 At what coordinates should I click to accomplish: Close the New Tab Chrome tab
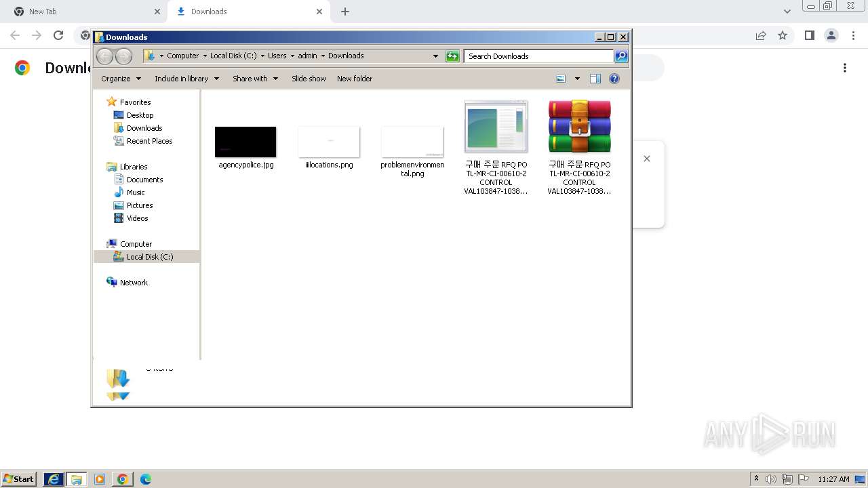coord(157,12)
